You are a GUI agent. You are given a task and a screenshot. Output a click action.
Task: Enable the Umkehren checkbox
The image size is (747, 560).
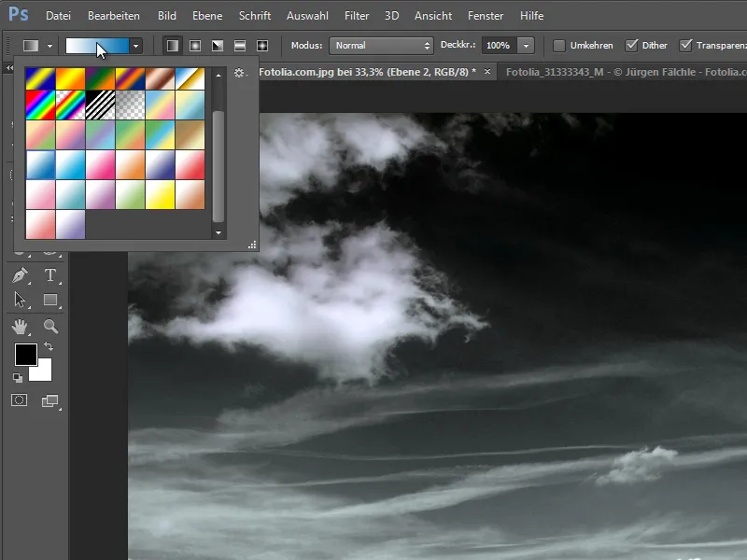(x=559, y=46)
